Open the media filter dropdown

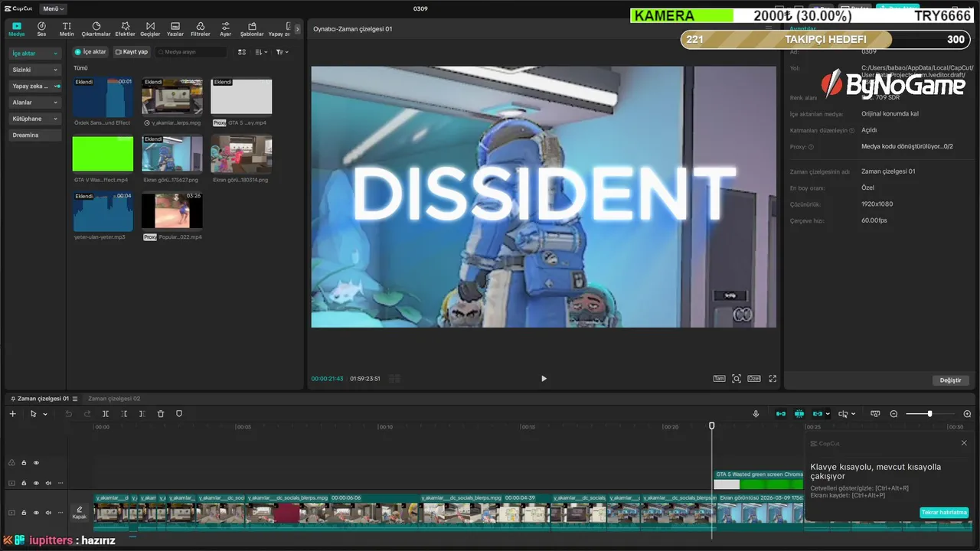(282, 52)
